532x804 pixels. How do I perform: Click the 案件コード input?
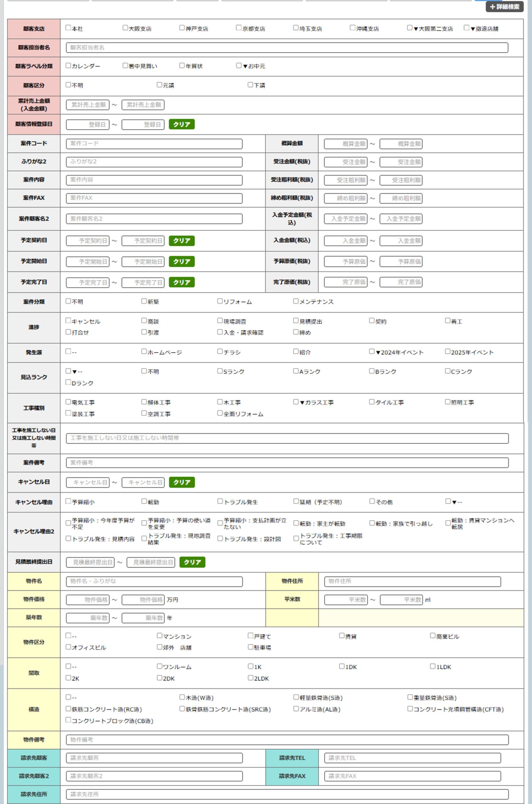pos(154,144)
